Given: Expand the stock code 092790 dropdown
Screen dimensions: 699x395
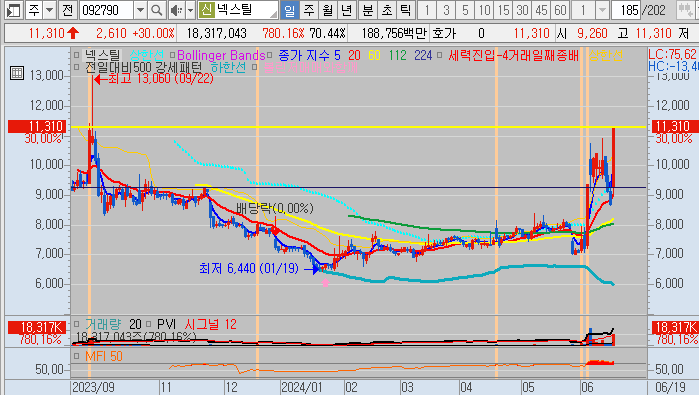Looking at the screenshot, I should [x=140, y=10].
